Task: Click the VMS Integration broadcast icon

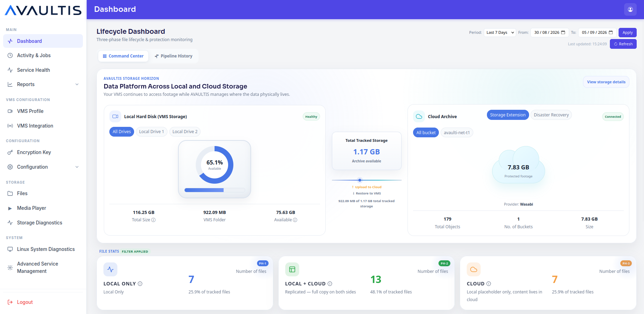Action: coord(10,126)
